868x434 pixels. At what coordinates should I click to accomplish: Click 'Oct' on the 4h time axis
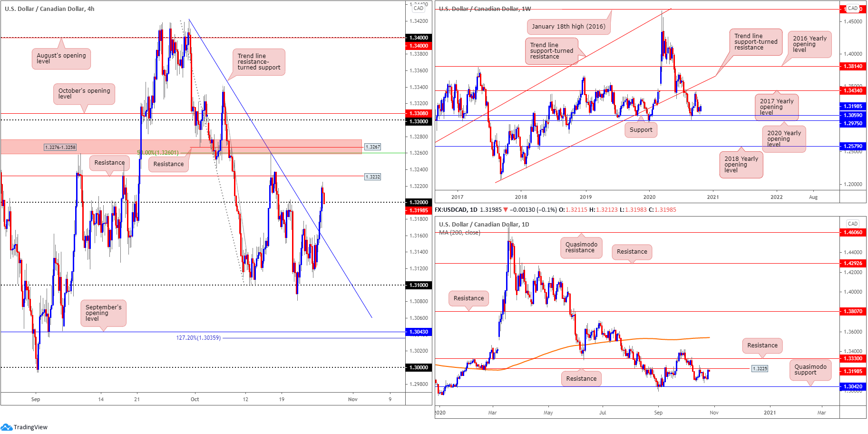[x=195, y=399]
